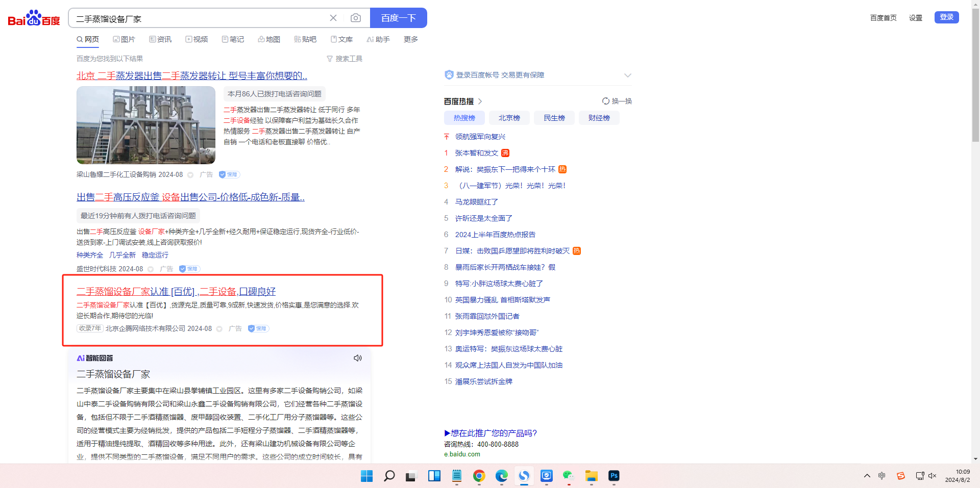Toggle the system volume mute icon
The image size is (980, 488).
(932, 476)
